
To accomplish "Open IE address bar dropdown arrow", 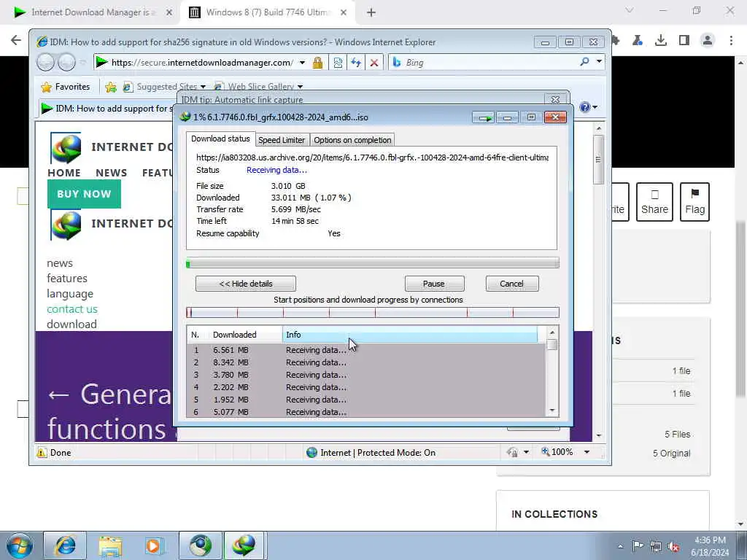I will tap(302, 63).
